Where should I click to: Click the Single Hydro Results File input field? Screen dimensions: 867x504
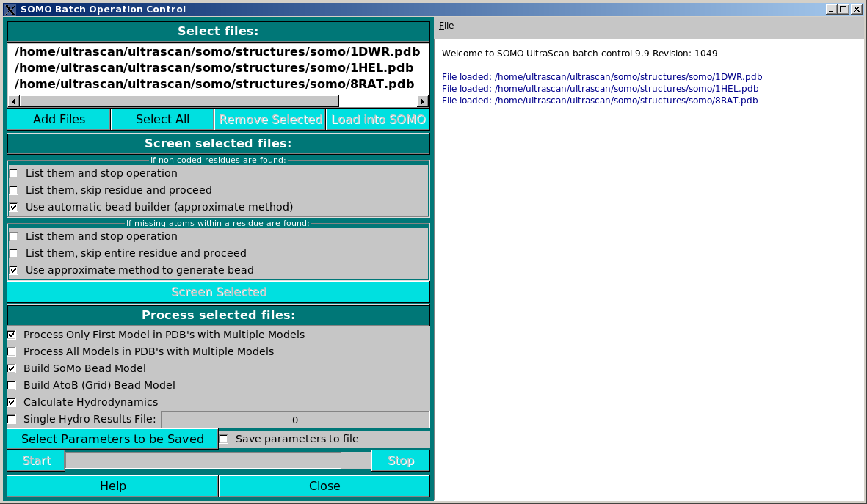pyautogui.click(x=295, y=419)
